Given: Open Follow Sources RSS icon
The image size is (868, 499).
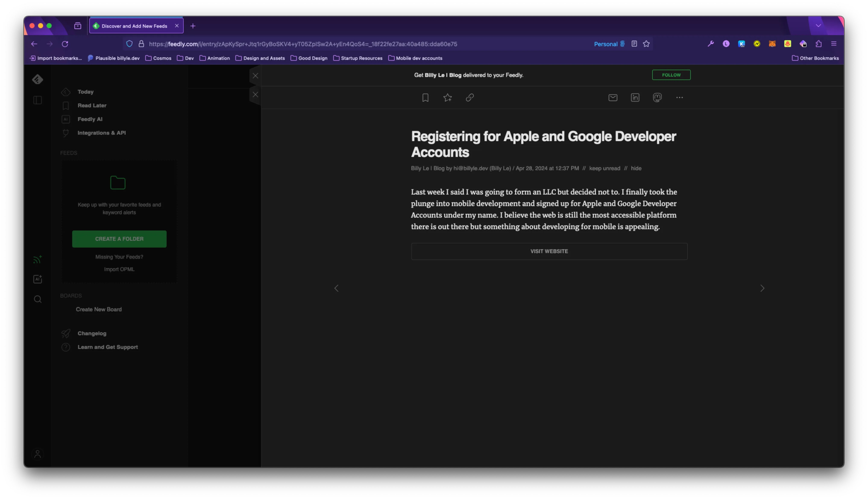Looking at the screenshot, I should click(x=38, y=259).
